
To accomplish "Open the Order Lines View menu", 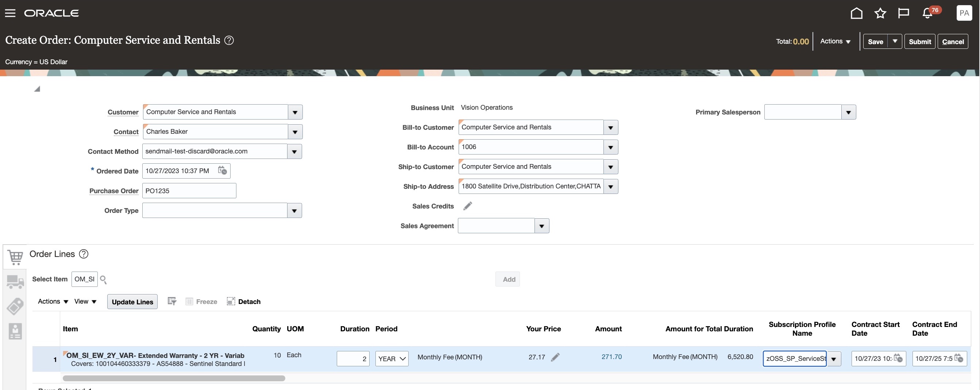I will (85, 301).
